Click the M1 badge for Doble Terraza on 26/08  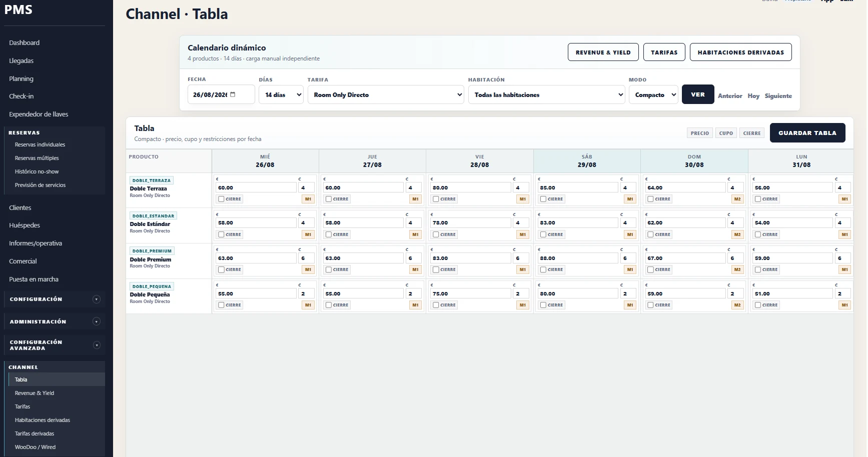pyautogui.click(x=308, y=199)
